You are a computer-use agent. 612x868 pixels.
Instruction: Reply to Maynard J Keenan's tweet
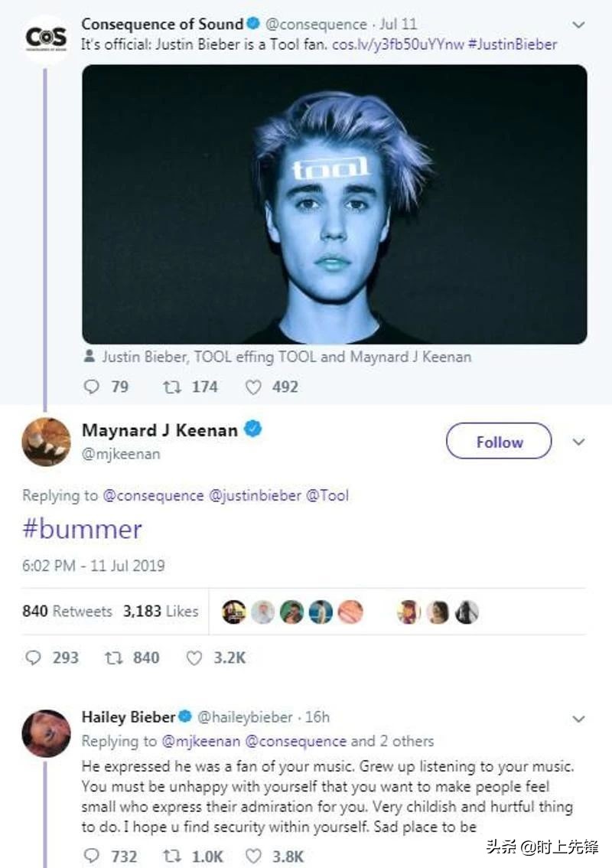(x=33, y=658)
